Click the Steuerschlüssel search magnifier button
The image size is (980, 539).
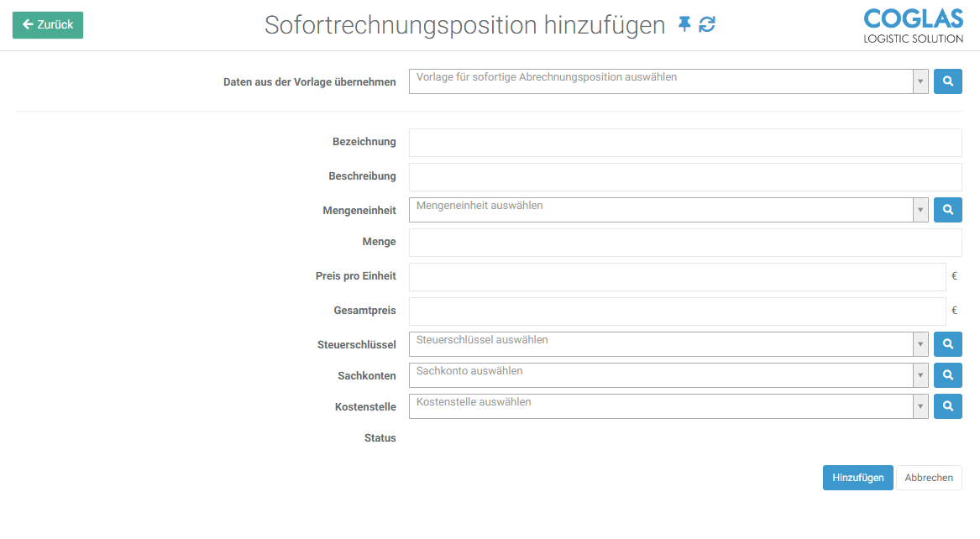pyautogui.click(x=947, y=344)
